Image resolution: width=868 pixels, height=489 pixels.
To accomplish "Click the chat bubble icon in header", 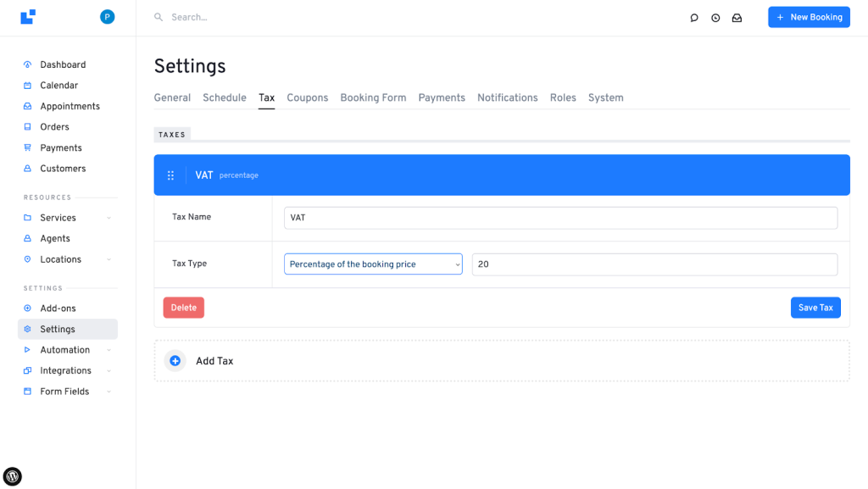I will coord(694,18).
